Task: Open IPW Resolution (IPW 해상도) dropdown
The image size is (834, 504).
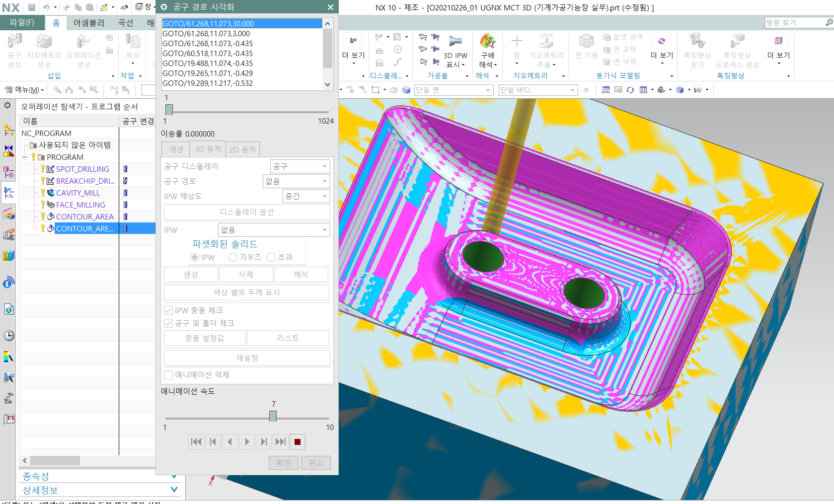Action: tap(306, 196)
